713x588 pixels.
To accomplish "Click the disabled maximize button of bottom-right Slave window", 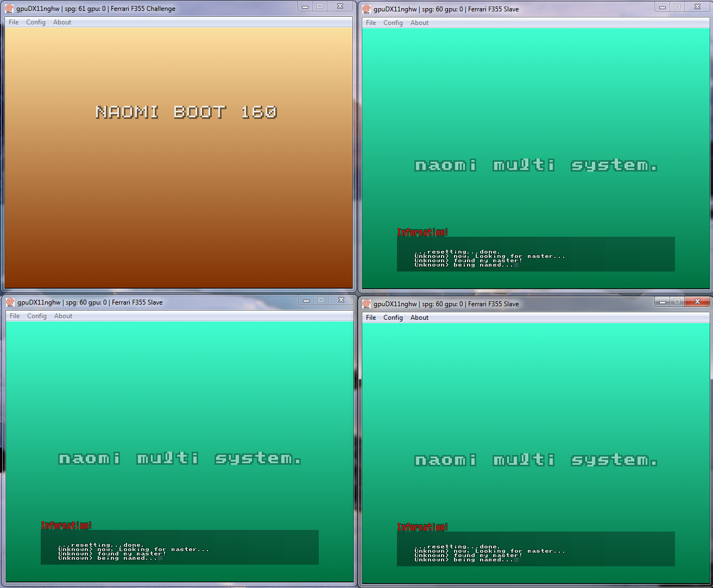I will (x=677, y=302).
